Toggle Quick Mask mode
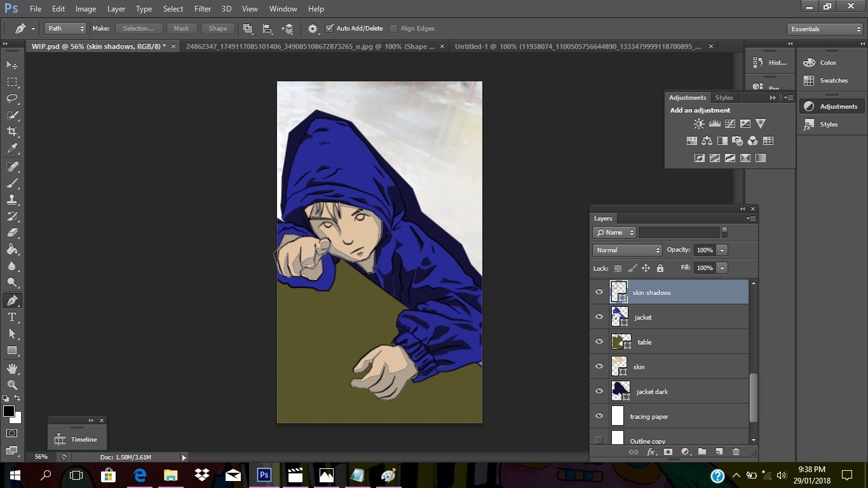The image size is (868, 488). [12, 433]
